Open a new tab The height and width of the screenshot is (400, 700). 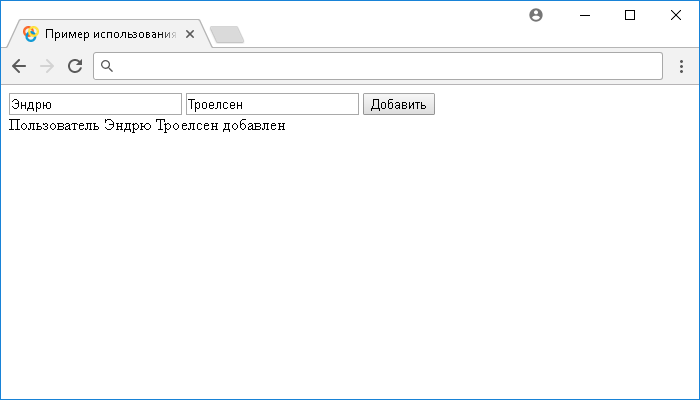click(x=227, y=35)
